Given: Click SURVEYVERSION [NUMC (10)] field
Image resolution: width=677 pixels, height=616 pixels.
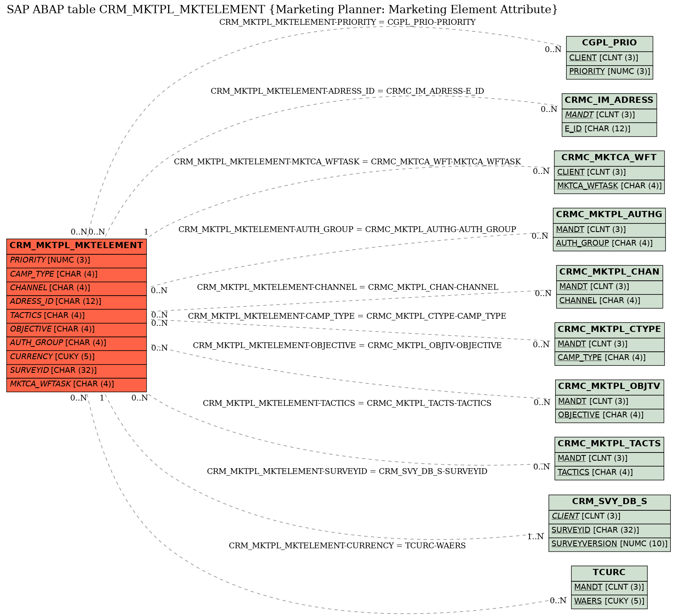Looking at the screenshot, I should (609, 544).
